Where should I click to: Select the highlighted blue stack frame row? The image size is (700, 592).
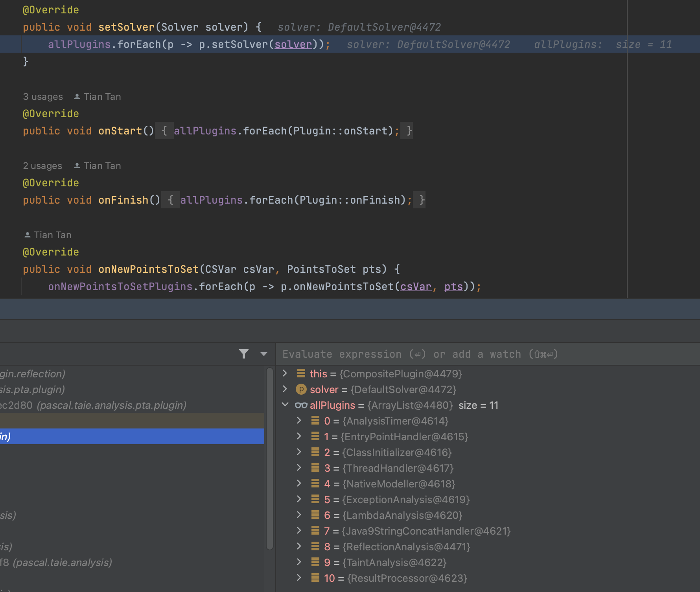(132, 436)
